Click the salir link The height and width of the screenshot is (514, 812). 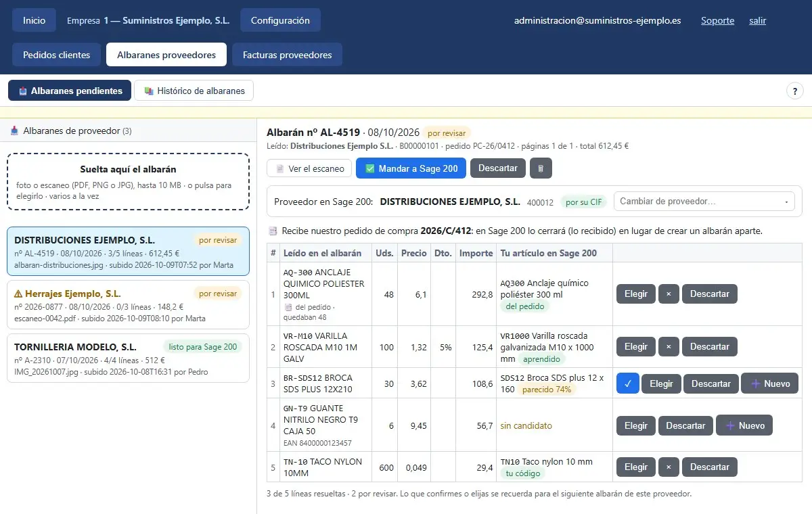coord(757,20)
